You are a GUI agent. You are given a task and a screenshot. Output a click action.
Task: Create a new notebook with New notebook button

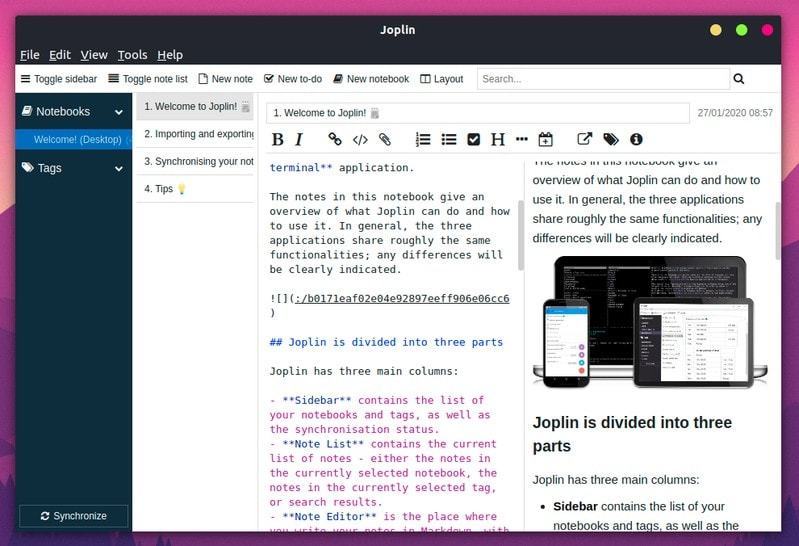[371, 79]
